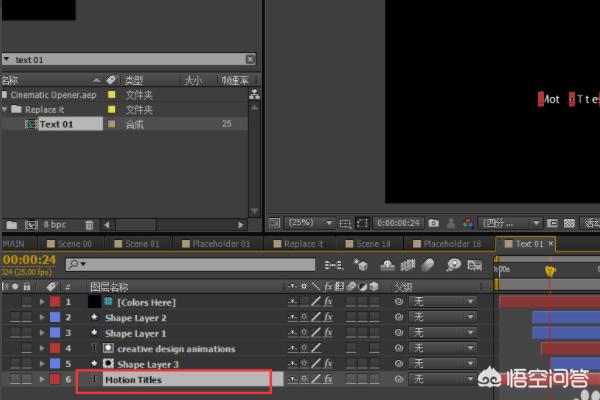This screenshot has height=400, width=600.
Task: Collapse the Replace it folder
Action: click(5, 110)
